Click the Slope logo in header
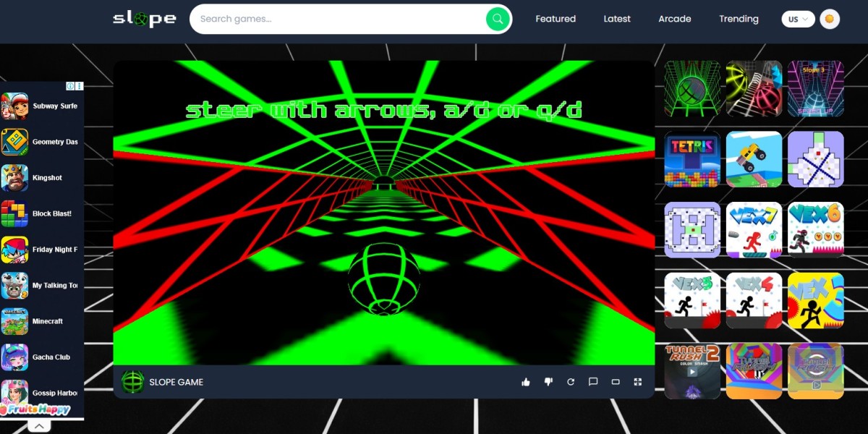 pyautogui.click(x=144, y=19)
